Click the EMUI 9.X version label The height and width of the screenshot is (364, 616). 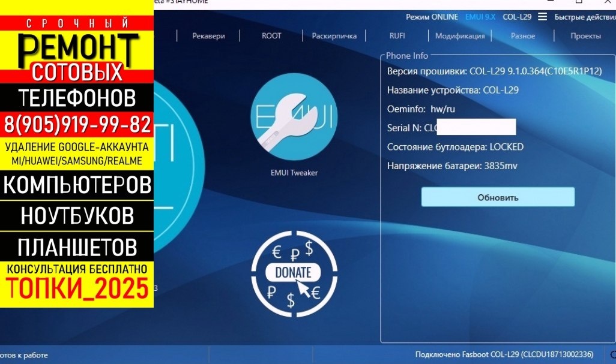[480, 17]
